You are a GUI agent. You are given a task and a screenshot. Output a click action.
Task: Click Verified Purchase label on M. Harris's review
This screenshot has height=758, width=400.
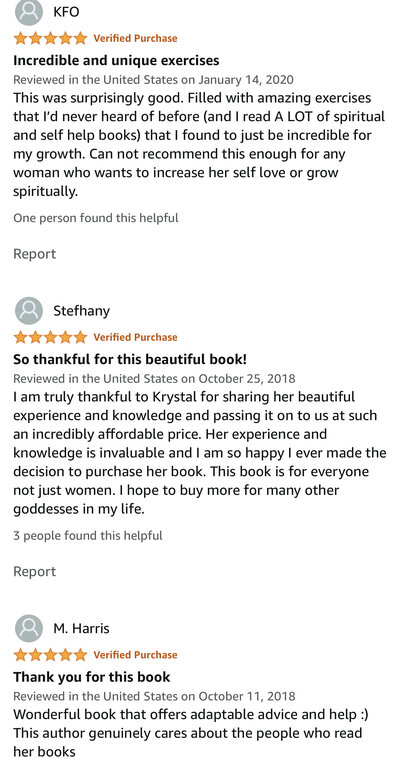135,655
